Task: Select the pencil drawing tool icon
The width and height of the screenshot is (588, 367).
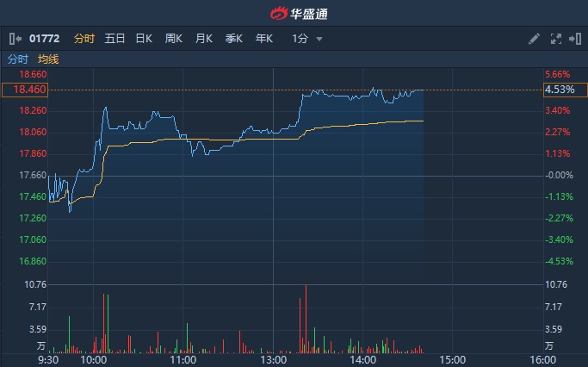Action: tap(534, 39)
